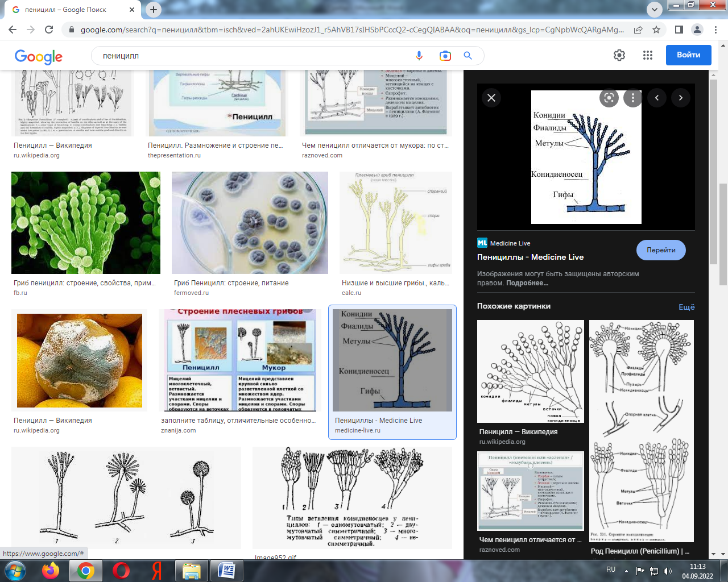Open the 'Пенициллы - Medicine Live' title link in preview

coord(531,257)
